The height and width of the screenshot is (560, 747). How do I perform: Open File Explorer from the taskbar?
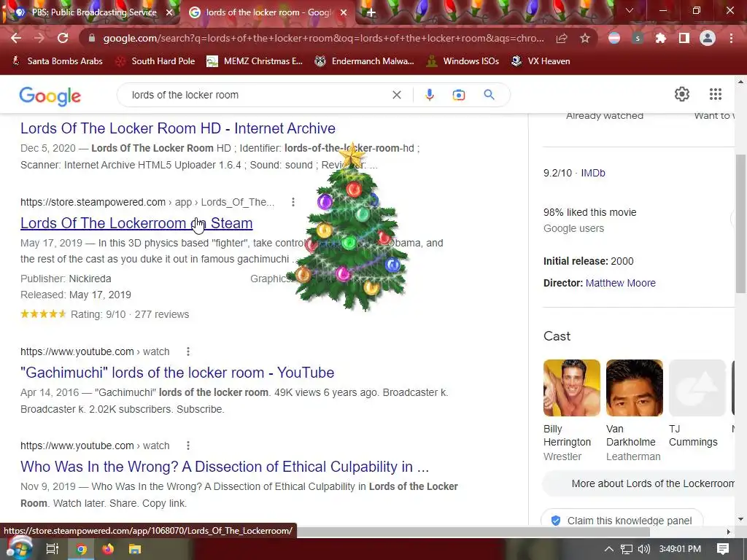click(x=135, y=549)
